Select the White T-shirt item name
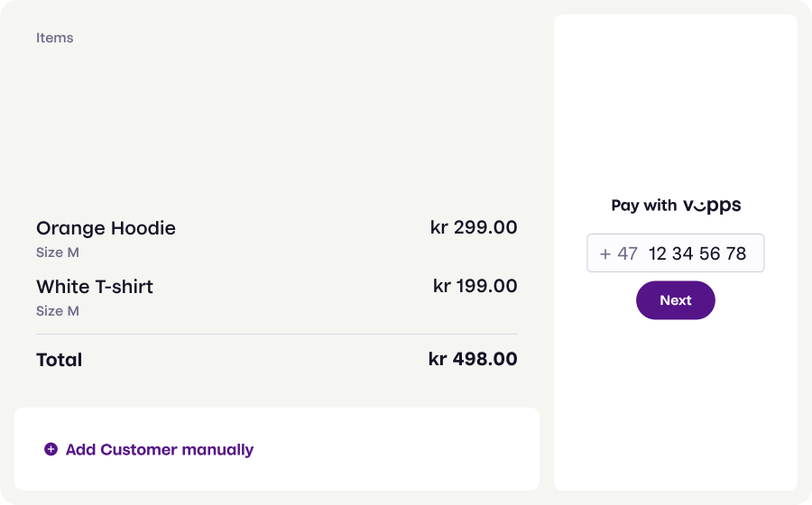 [x=95, y=287]
